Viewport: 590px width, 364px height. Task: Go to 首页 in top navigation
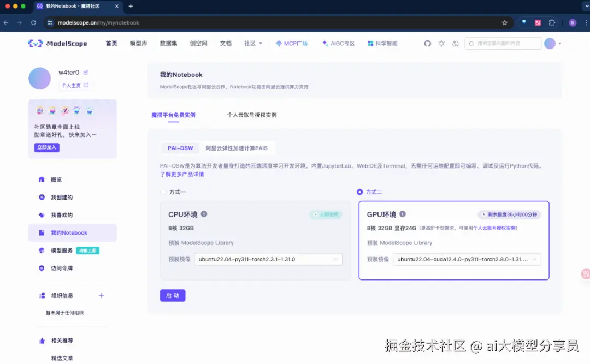[111, 44]
